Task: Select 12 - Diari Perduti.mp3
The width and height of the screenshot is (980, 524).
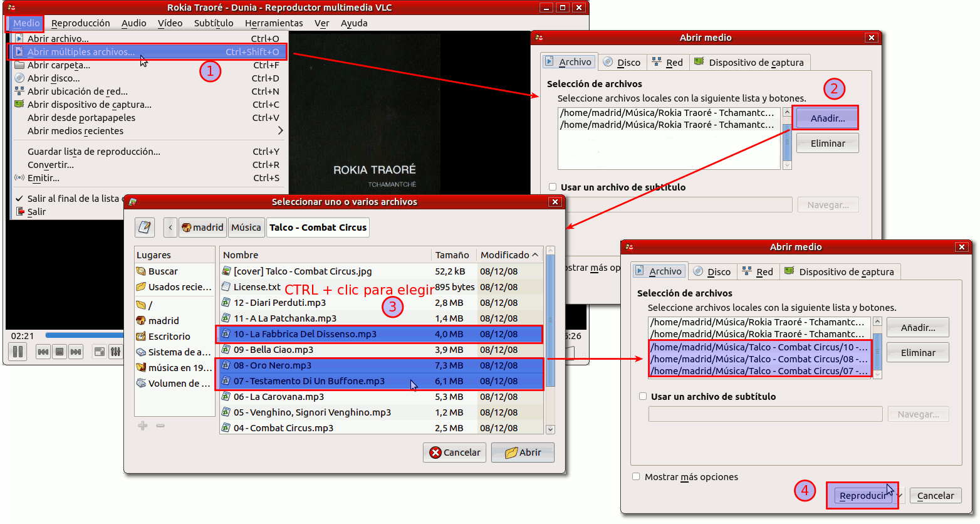Action: [x=382, y=303]
